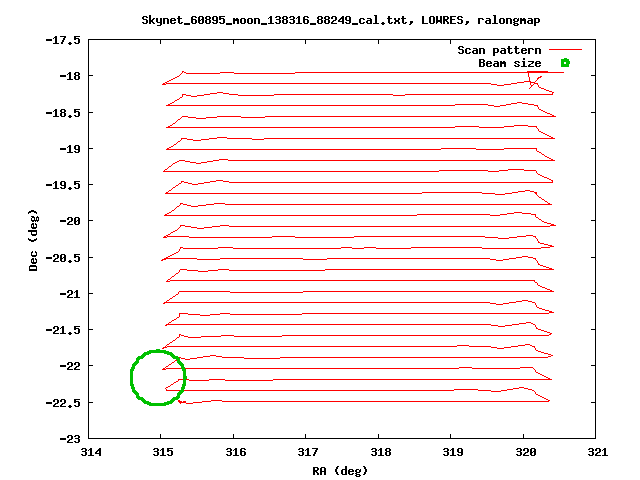Click the -23 Dec axis tick label
Image resolution: width=640 pixels, height=480 pixels.
[70, 439]
